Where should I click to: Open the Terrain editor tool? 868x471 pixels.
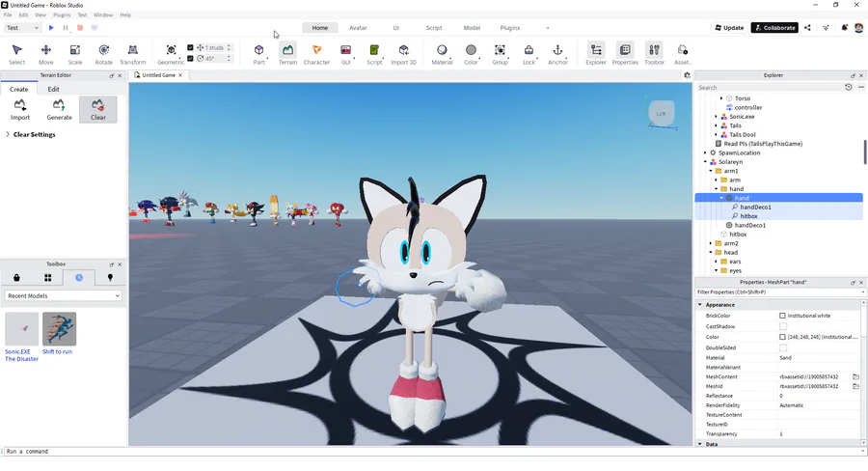coord(287,54)
